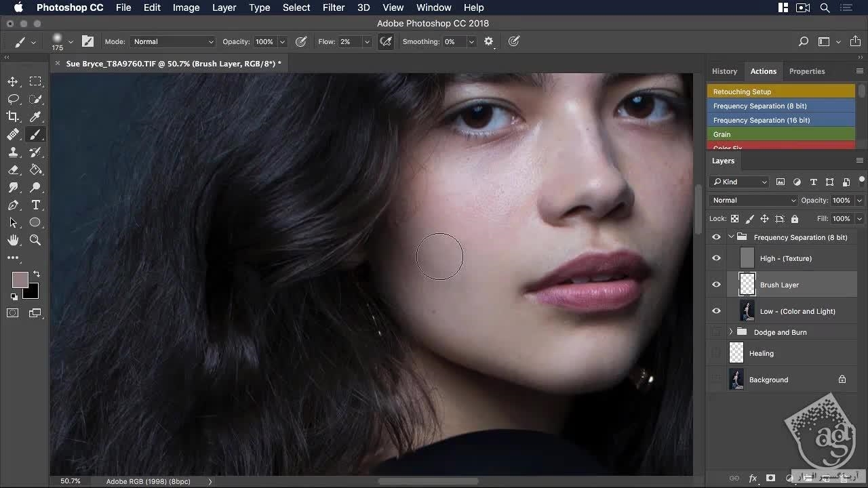Select the Hand tool
Image resolution: width=868 pixels, height=488 pixels.
(13, 240)
